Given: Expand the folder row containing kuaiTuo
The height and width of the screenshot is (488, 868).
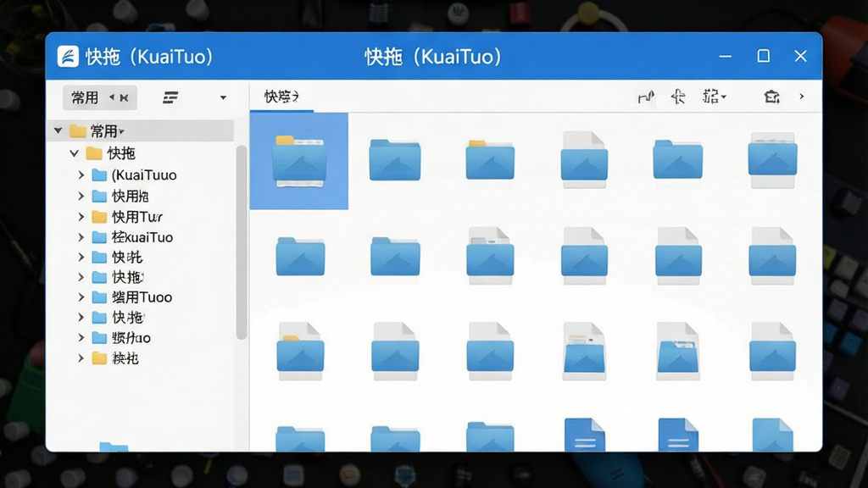Looking at the screenshot, I should [81, 237].
